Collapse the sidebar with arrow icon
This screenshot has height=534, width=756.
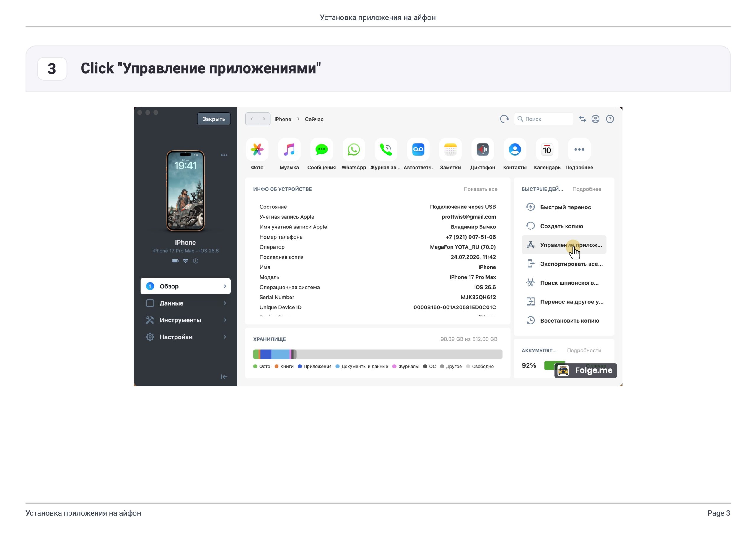click(x=224, y=377)
